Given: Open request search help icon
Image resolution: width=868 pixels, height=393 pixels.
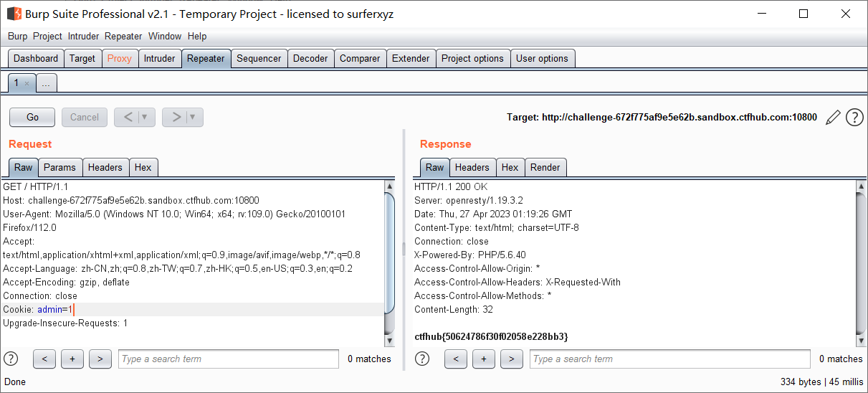Looking at the screenshot, I should [11, 359].
